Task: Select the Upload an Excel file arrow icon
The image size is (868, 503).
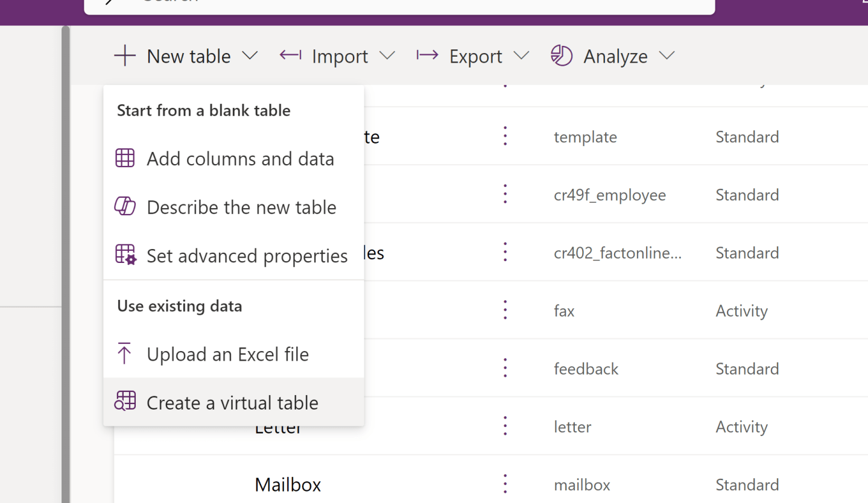Action: point(125,354)
